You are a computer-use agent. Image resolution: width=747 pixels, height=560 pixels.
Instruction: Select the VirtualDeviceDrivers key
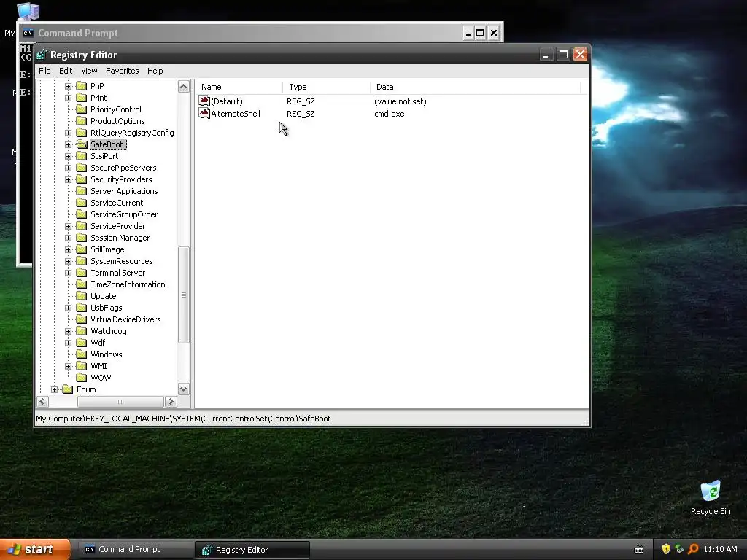click(x=125, y=319)
